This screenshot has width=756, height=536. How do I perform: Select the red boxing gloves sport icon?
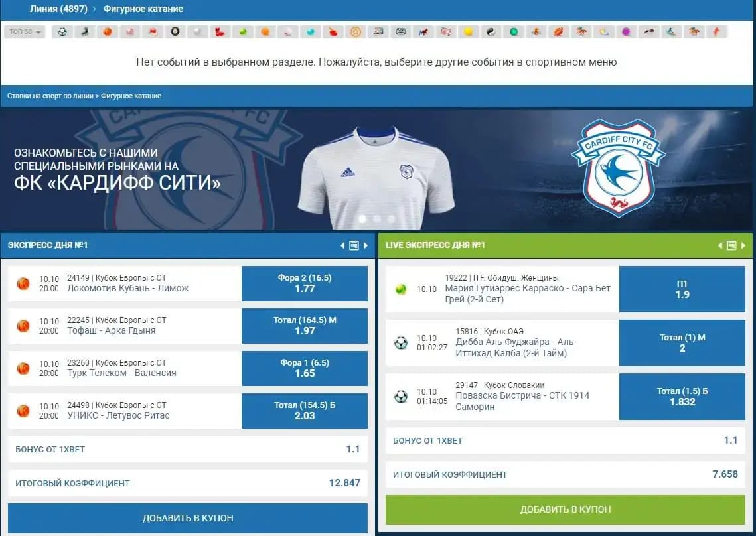[x=220, y=32]
